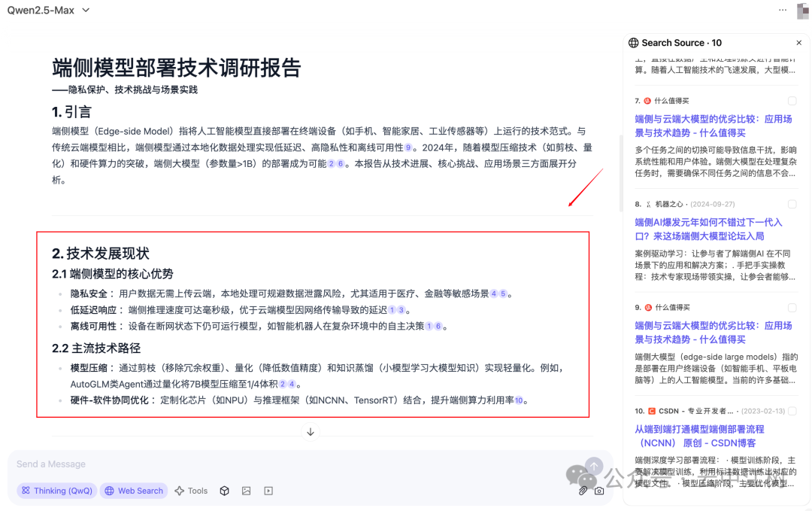Click citation 3 on the 低延迟响应 bullet
Screen dimensions: 812x511
tap(401, 310)
